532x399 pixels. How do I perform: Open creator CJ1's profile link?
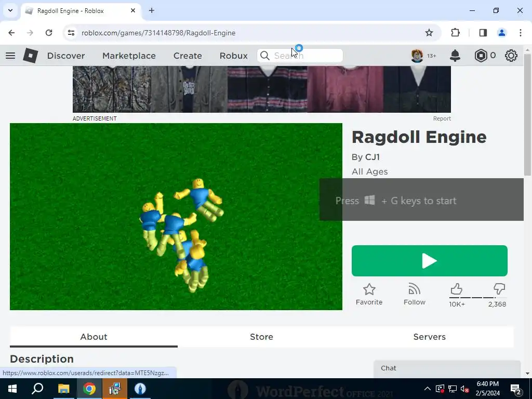pyautogui.click(x=372, y=157)
